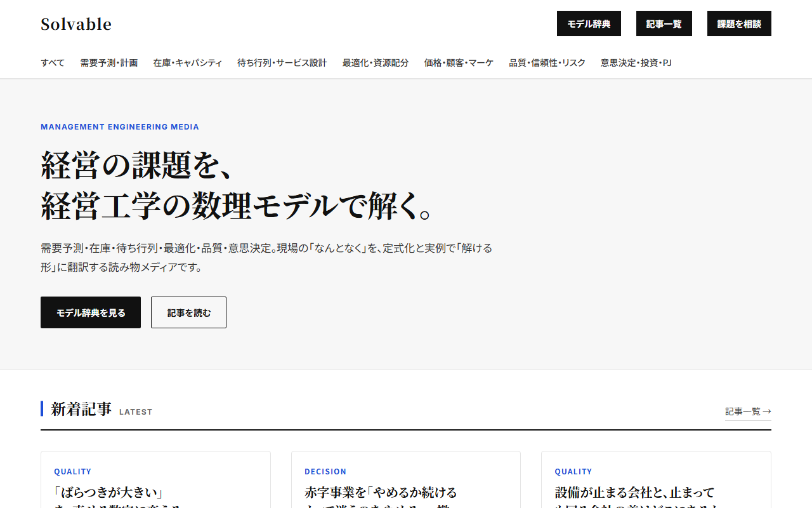Follow the 記事一覧 → link in 新着記事

point(748,411)
